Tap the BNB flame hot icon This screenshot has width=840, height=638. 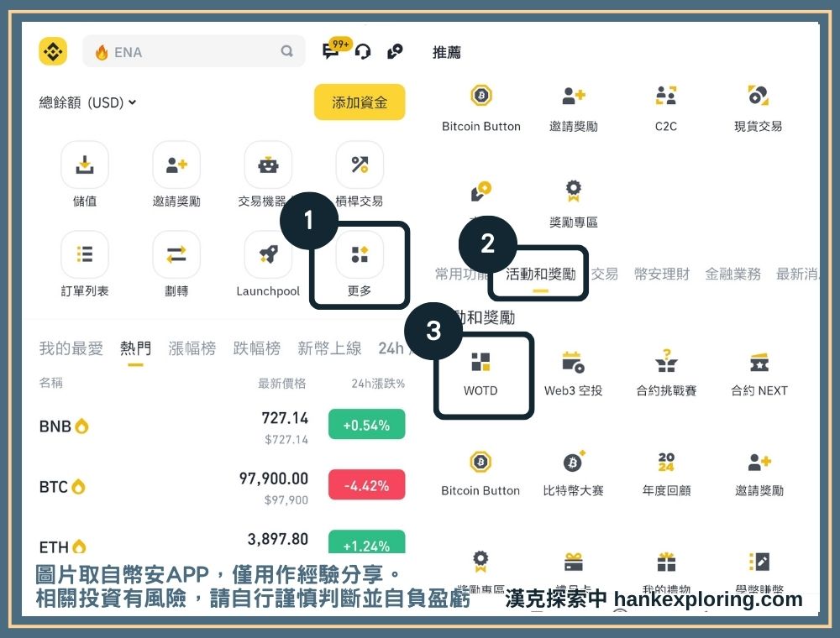(81, 426)
